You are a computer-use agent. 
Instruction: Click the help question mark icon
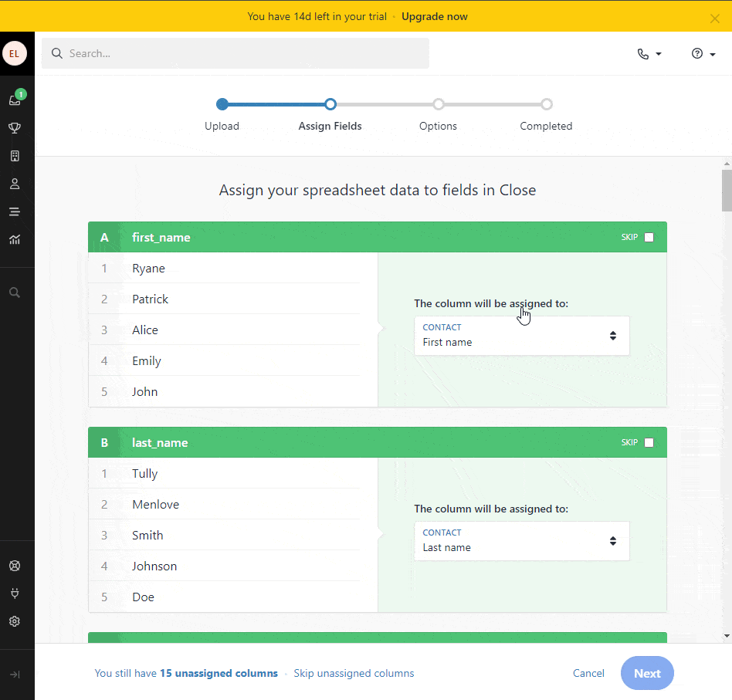click(697, 54)
